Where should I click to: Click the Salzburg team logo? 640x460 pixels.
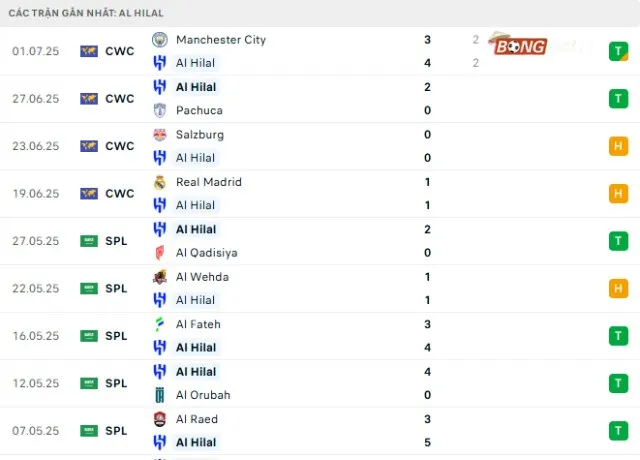(159, 135)
